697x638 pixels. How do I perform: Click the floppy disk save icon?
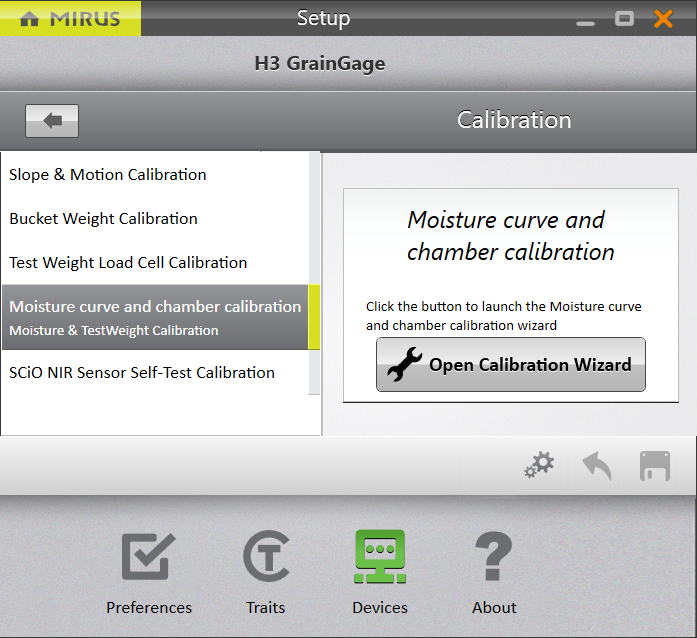[654, 466]
